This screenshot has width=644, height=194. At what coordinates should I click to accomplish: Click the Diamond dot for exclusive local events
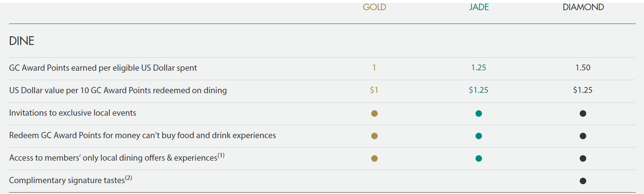pyautogui.click(x=583, y=113)
